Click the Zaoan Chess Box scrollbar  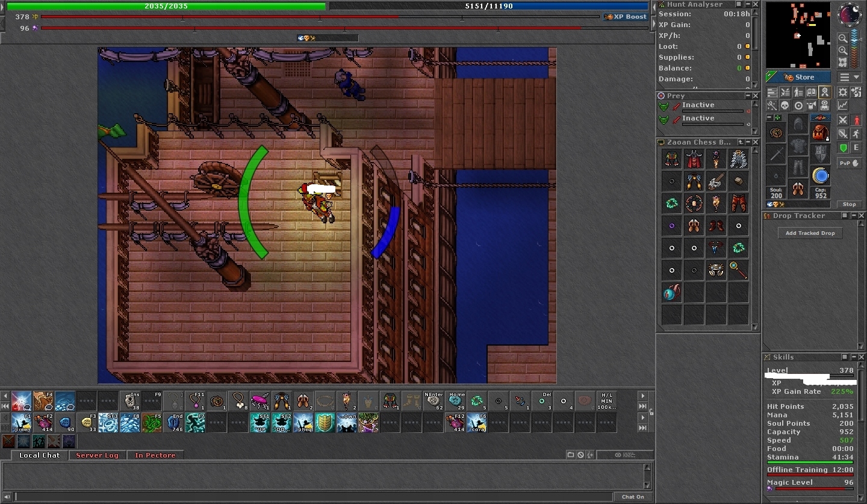click(756, 238)
